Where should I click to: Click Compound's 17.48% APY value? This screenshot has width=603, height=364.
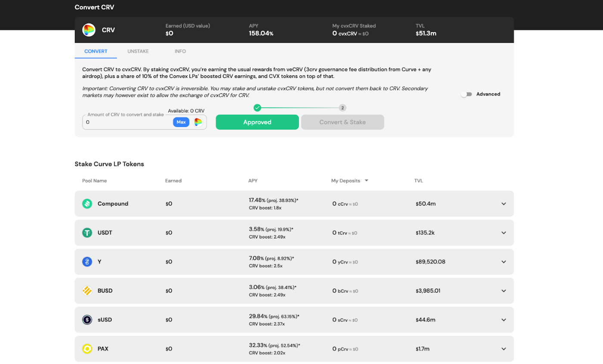click(x=257, y=201)
